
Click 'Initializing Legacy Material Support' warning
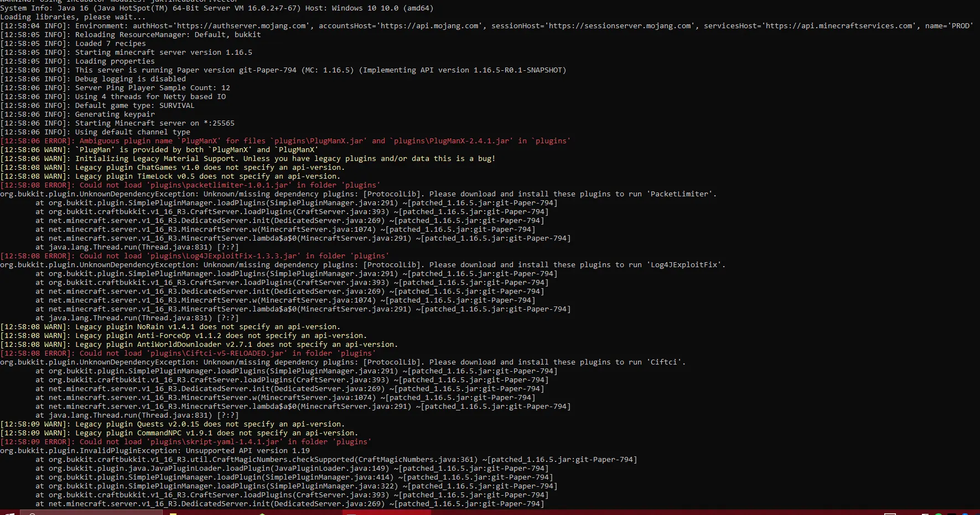[248, 159]
